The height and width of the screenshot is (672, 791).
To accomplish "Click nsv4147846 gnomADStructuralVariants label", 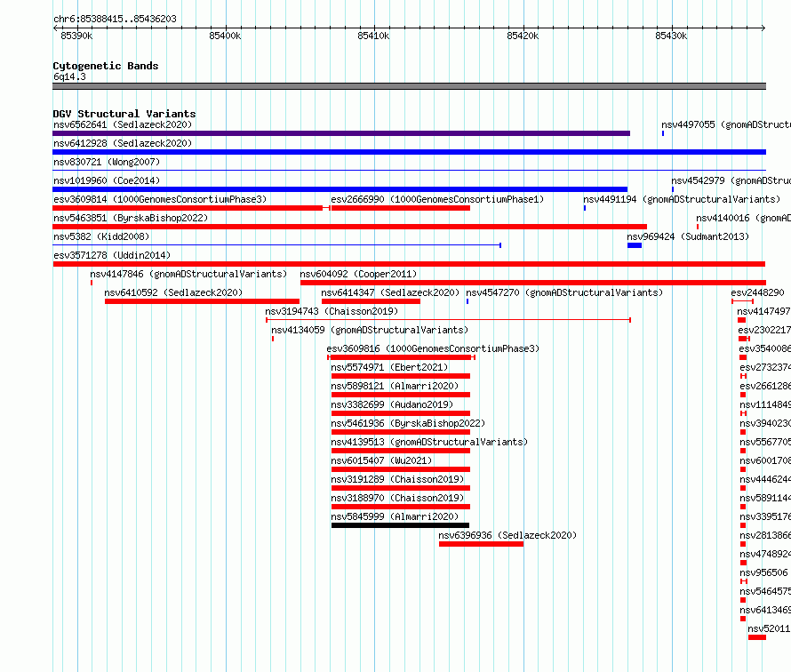I will 188,274.
